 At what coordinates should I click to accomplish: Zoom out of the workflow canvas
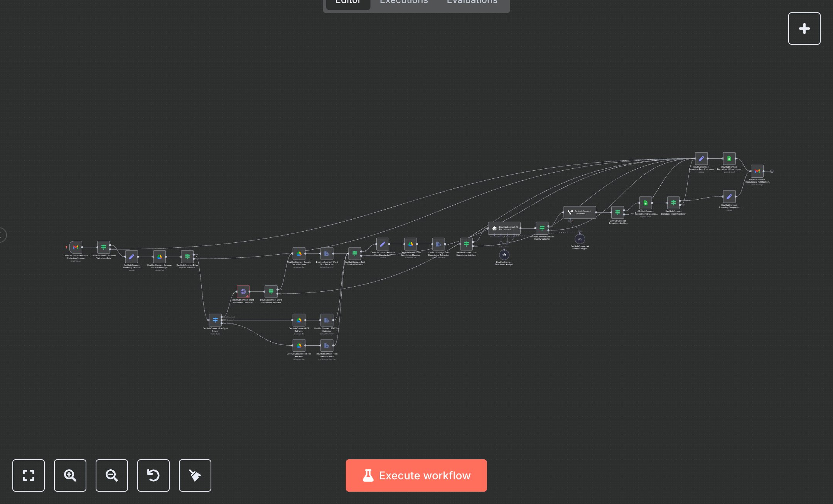(112, 475)
